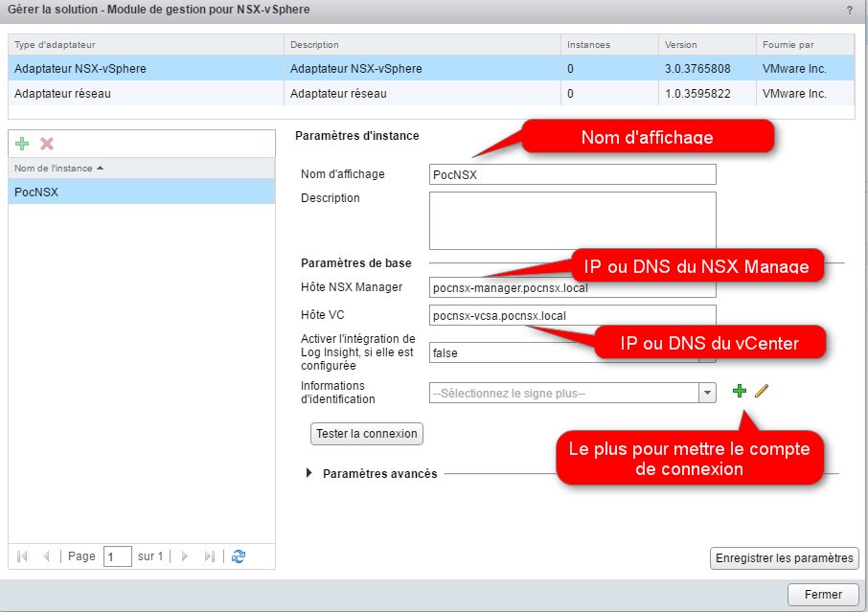Screen dimensions: 868x612
Task: Click the red X delete instance icon
Action: pyautogui.click(x=46, y=144)
